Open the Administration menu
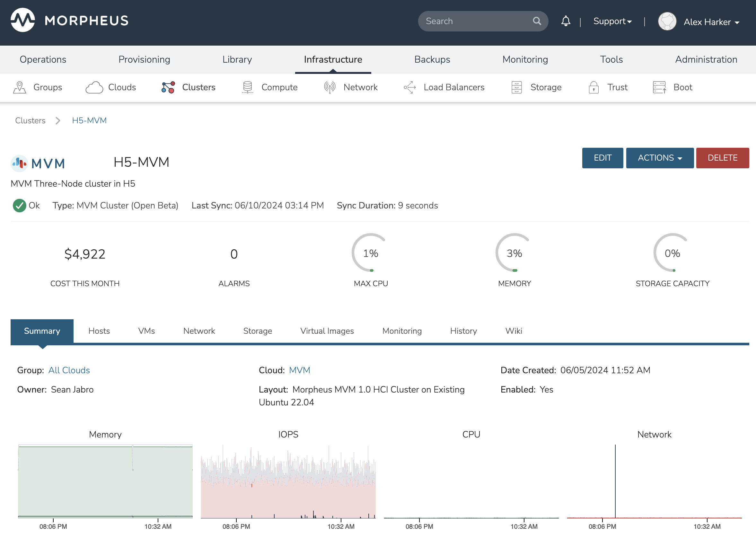756x548 pixels. [706, 59]
